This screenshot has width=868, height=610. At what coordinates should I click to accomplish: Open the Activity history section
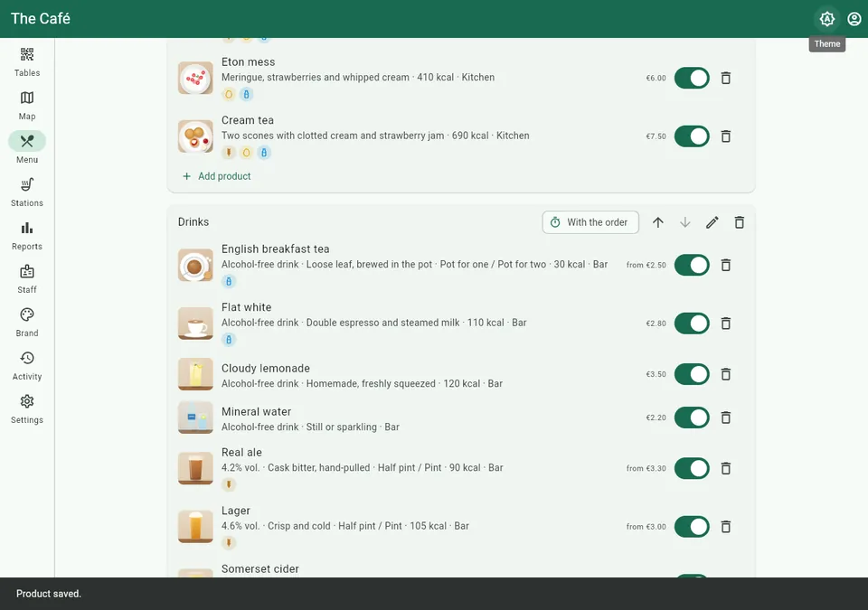27,365
